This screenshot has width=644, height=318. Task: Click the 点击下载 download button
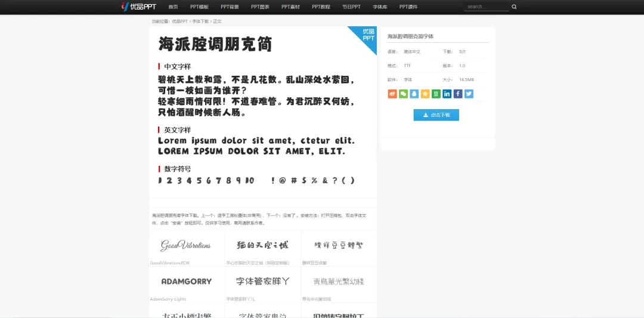coord(436,115)
